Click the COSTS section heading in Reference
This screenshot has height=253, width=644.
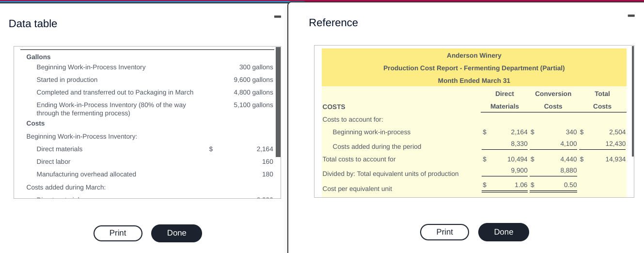[334, 107]
